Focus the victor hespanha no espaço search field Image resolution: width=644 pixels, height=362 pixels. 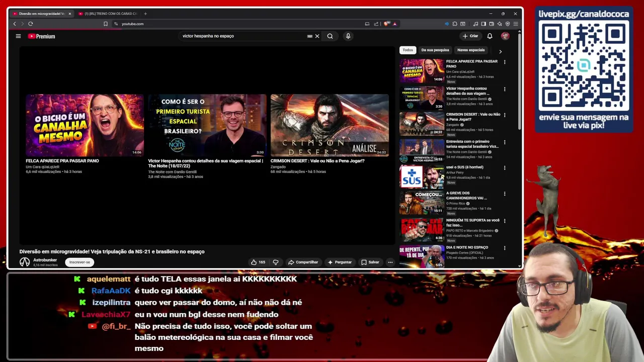click(244, 36)
